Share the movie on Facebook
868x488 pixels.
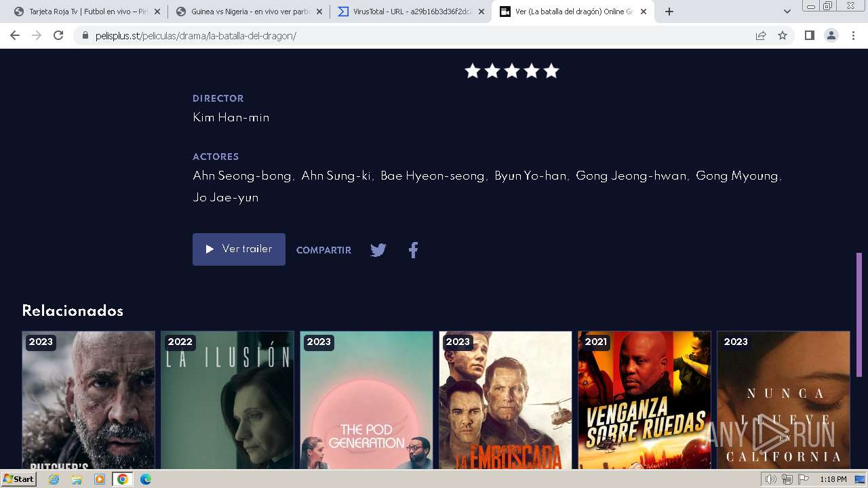click(x=413, y=250)
